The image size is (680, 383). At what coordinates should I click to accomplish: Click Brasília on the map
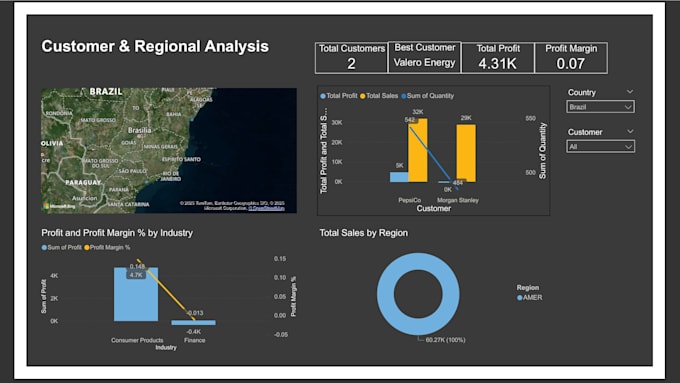[140, 131]
